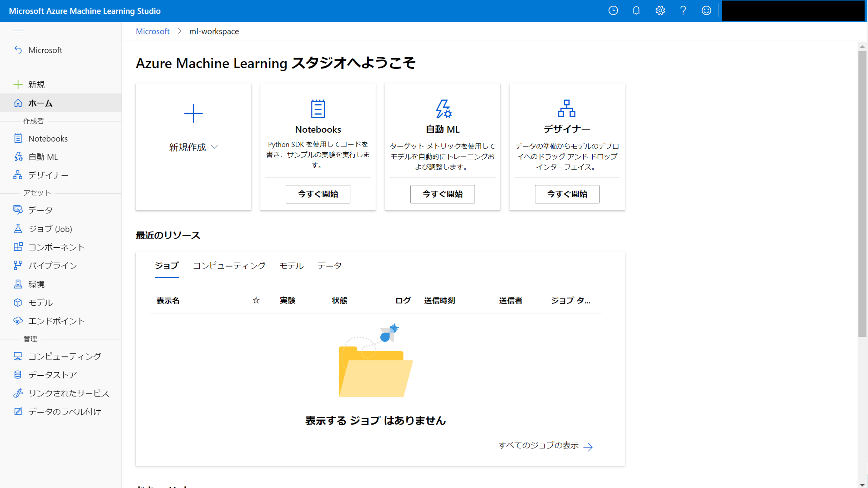Screen dimensions: 868x488
Task: Open Notebooks from the sidebar
Action: coord(48,138)
